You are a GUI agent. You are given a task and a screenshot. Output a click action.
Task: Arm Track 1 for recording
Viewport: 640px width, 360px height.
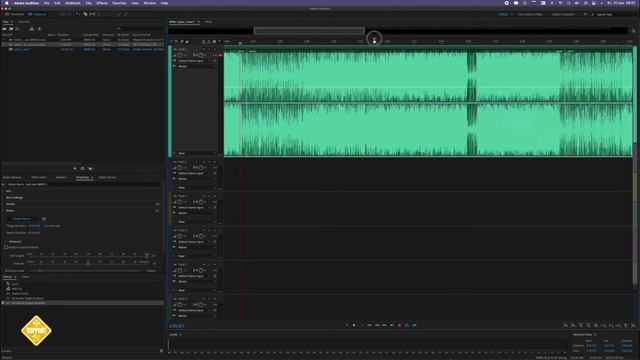(215, 49)
